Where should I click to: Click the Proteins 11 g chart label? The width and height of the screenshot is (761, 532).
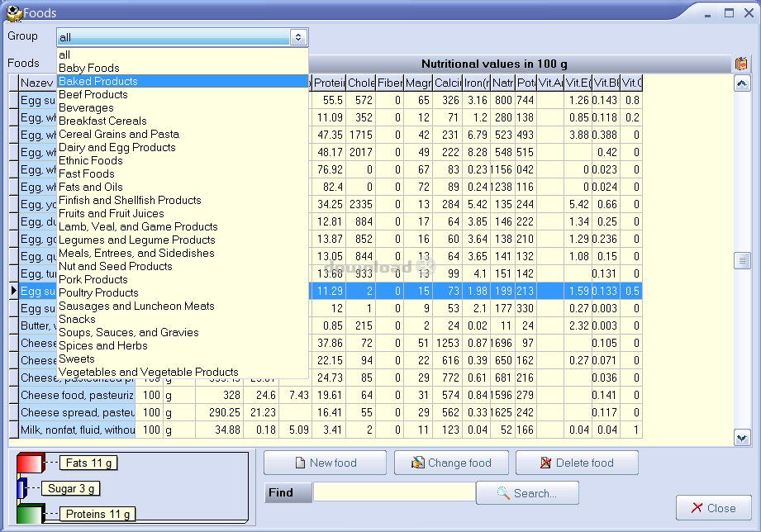(98, 514)
